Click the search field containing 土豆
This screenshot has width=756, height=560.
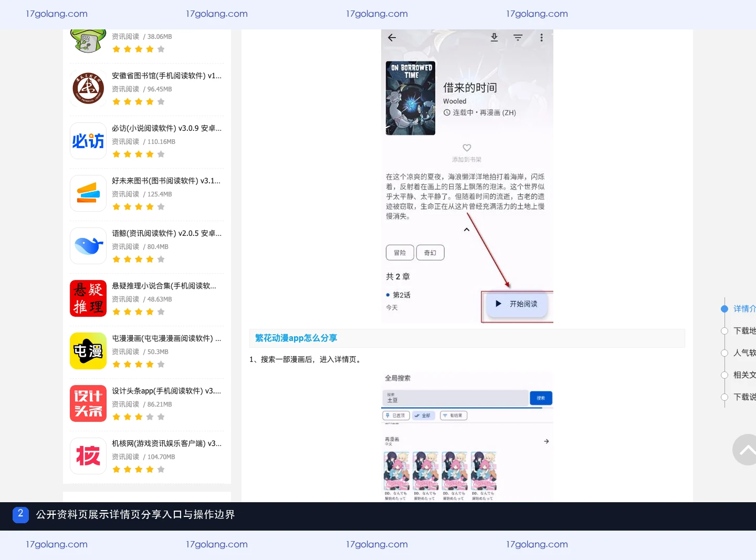click(x=455, y=398)
